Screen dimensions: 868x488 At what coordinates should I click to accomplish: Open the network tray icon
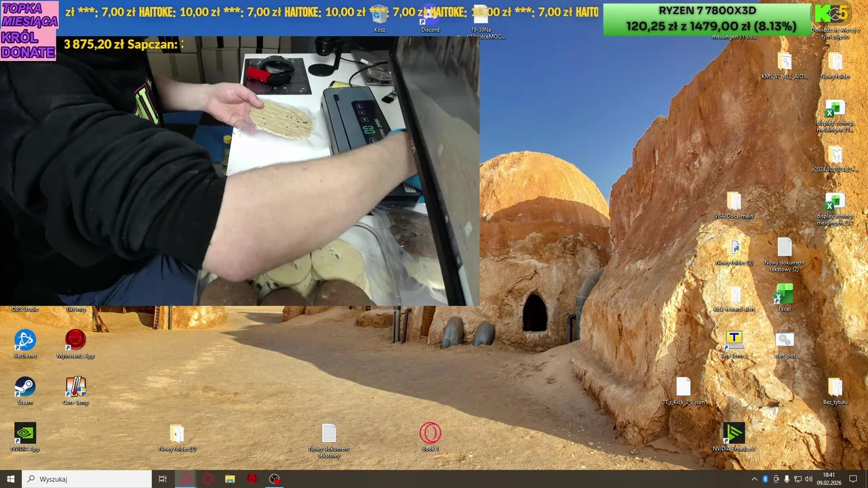(797, 479)
